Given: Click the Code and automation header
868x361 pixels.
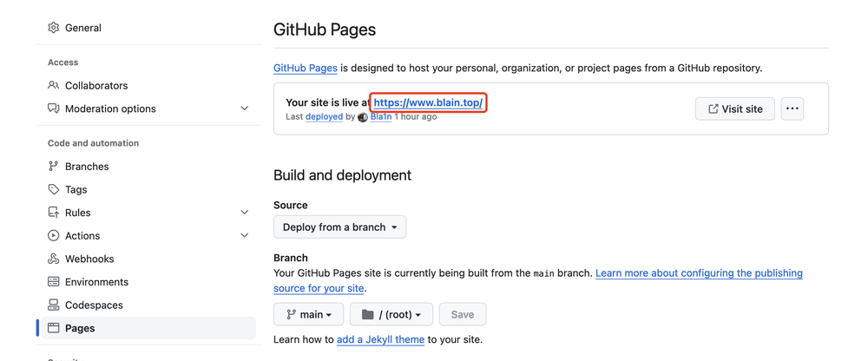Looking at the screenshot, I should coord(93,143).
